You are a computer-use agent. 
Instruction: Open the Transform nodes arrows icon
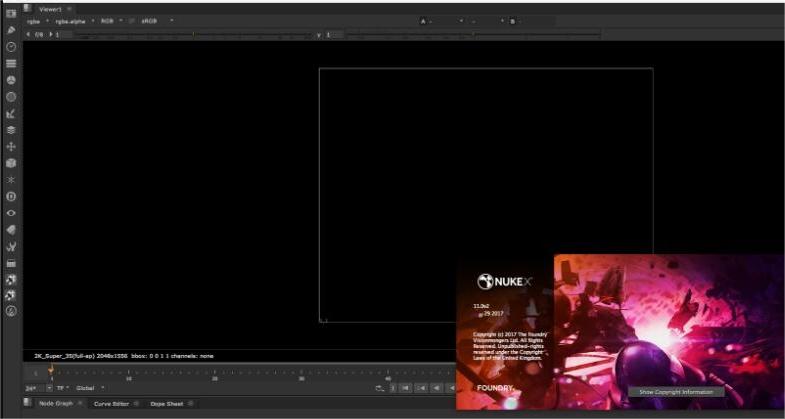11,146
